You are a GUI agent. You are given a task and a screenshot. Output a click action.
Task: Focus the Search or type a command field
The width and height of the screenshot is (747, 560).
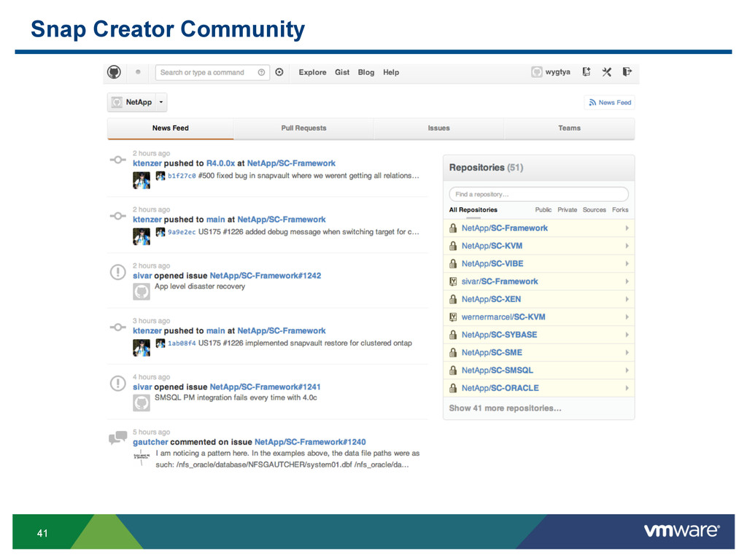tap(212, 72)
